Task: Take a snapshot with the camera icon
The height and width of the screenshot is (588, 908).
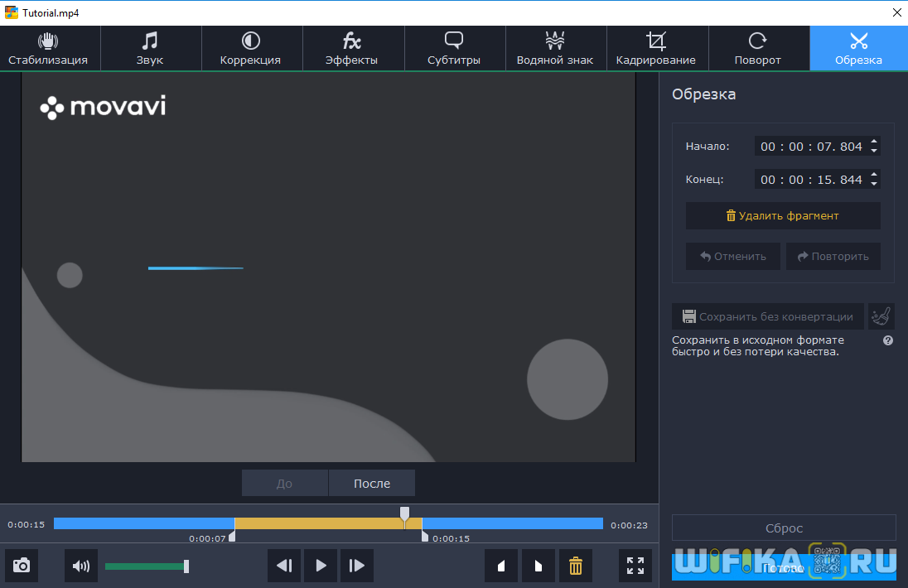Action: point(22,566)
